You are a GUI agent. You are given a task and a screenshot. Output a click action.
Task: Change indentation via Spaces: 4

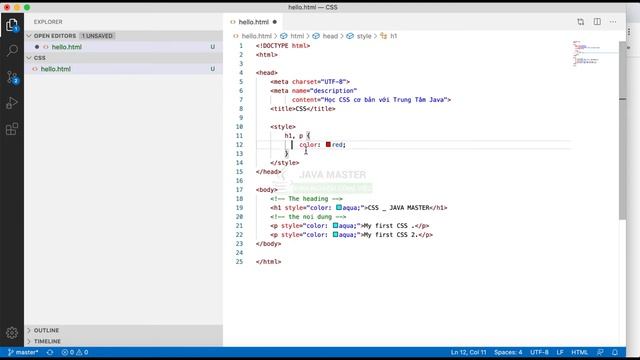[x=508, y=352]
